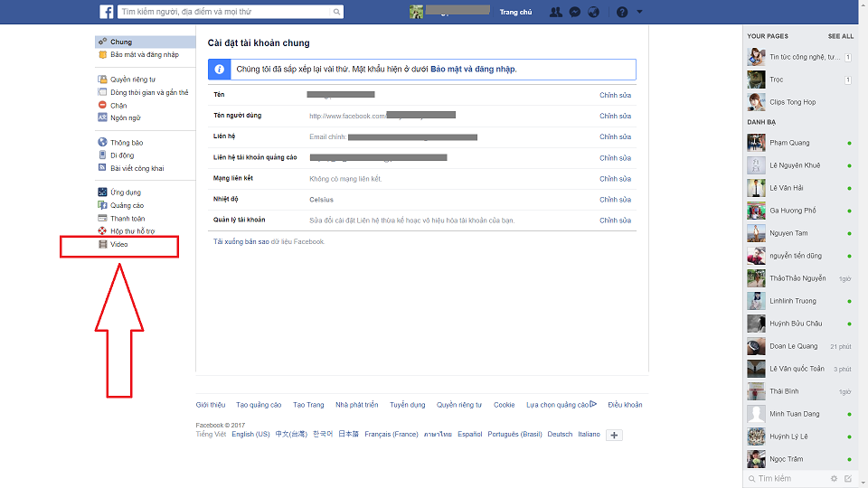Viewport: 868px width, 488px height.
Task: Open Tuyển dụng footer link
Action: [x=408, y=405]
